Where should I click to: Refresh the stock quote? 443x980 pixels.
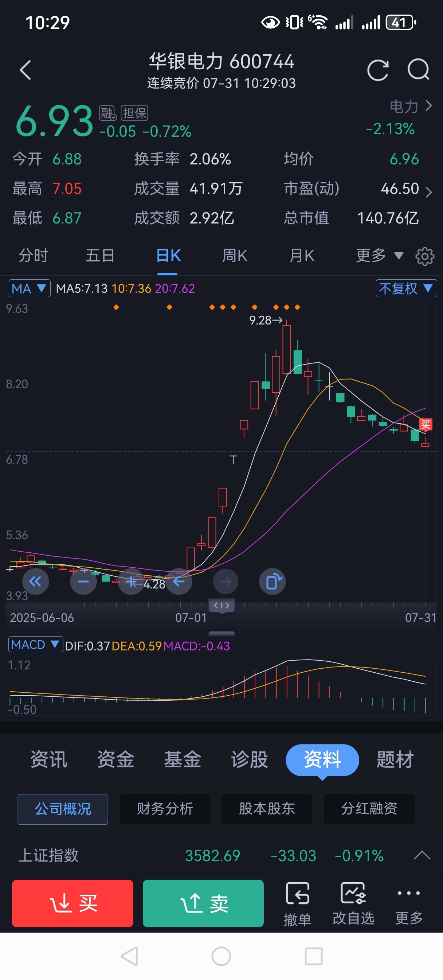tap(377, 70)
